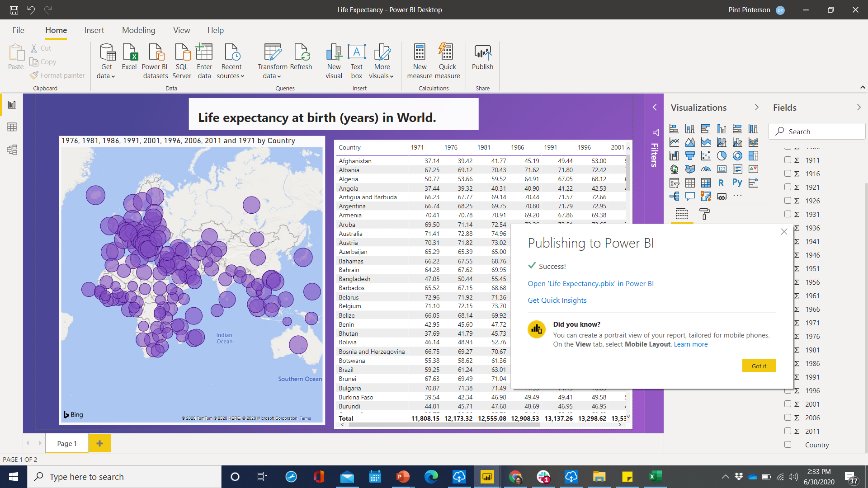Switch to the View ribbon tab
868x488 pixels.
click(x=181, y=30)
